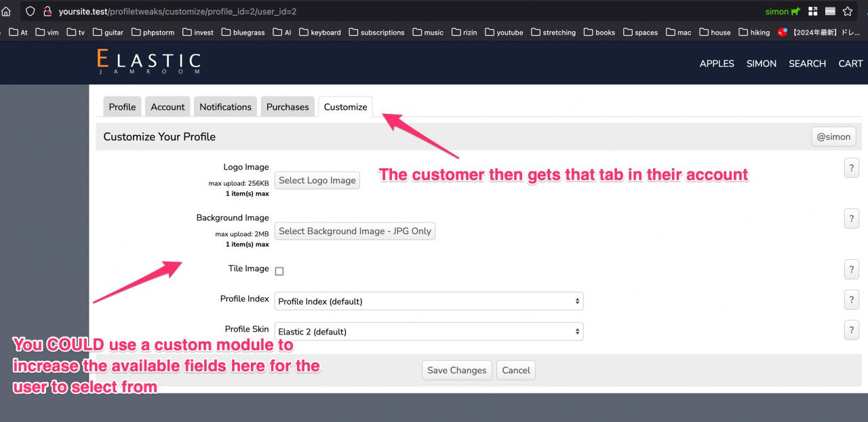Click the padlock site security icon

pyautogui.click(x=47, y=12)
